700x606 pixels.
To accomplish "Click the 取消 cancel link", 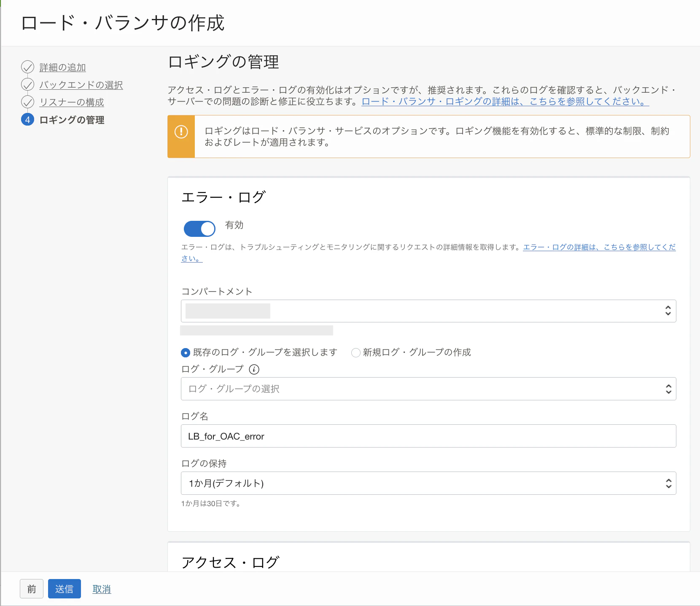I will 102,589.
